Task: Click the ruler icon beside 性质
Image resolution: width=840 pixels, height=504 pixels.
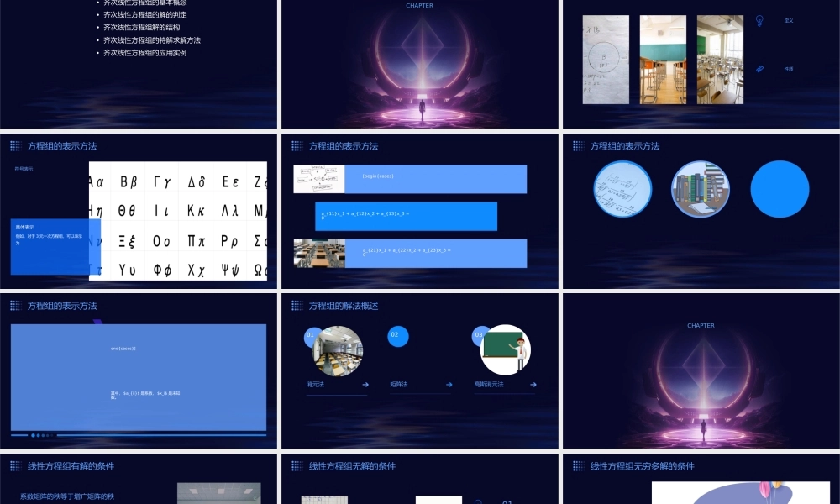Action: pos(759,69)
